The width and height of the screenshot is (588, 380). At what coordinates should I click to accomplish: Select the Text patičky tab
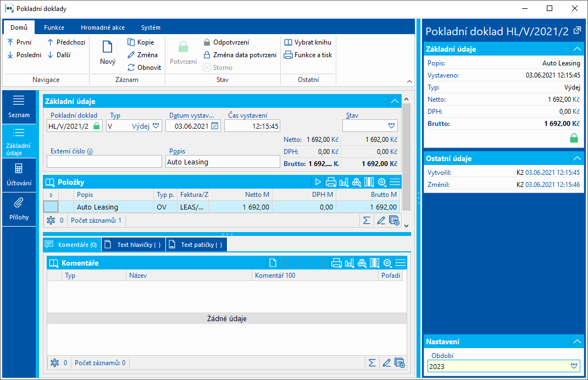[x=196, y=245]
